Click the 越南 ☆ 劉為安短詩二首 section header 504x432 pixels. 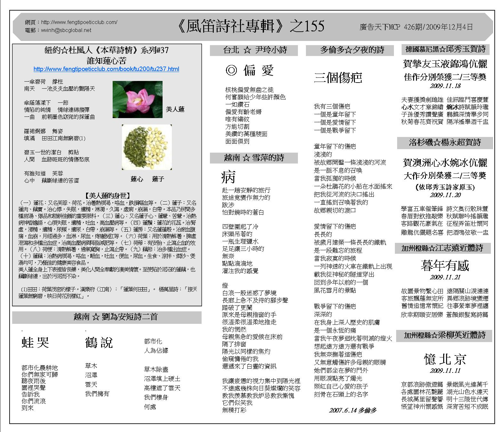coord(107,317)
